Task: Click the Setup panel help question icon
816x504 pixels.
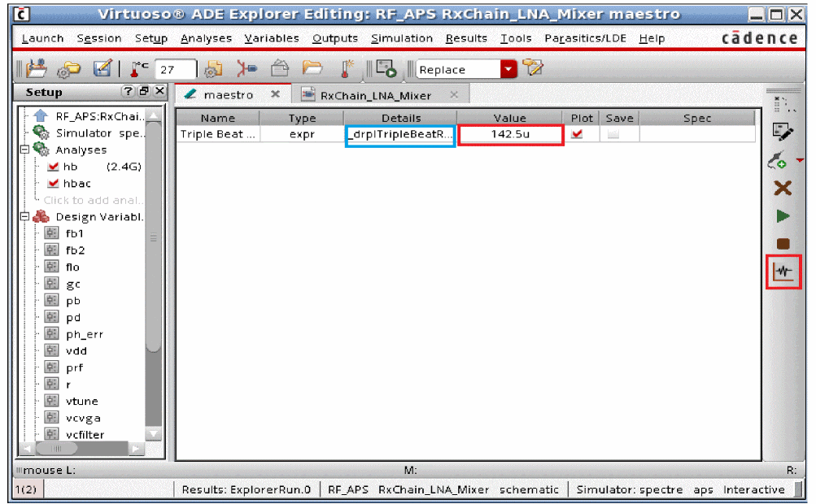Action: click(128, 92)
